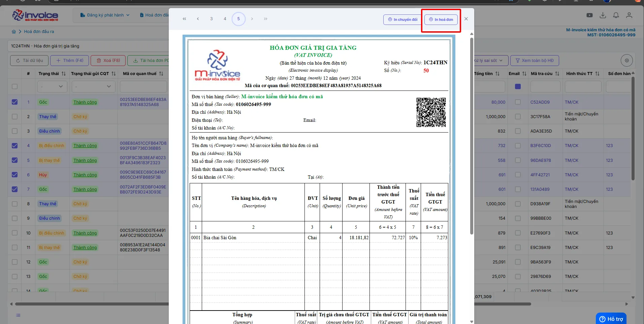Screen dimensions: 644x324
Task: Click the Tải hóa đơn PDF button
Action: (149, 61)
